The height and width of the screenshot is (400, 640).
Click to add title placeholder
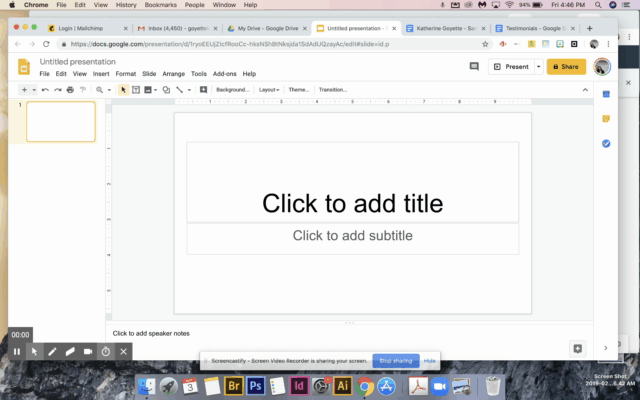[x=353, y=182]
